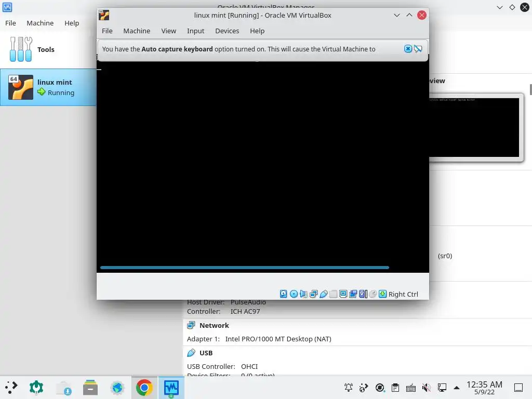Open the downloads folder icon on taskbar
Viewport: 532px width, 399px height.
tap(63, 388)
